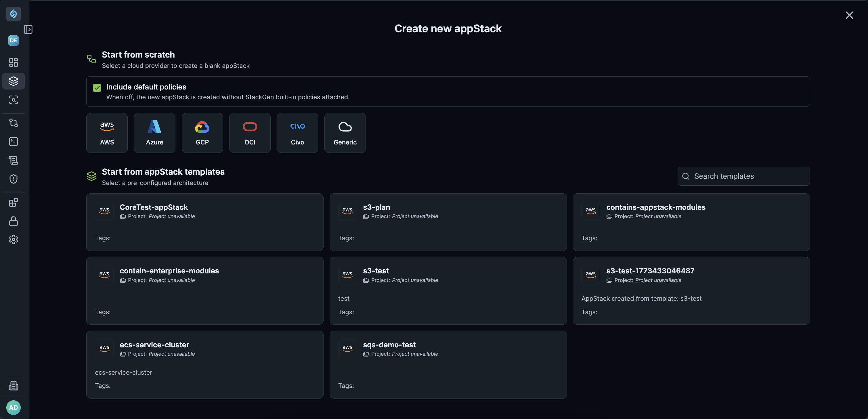
Task: Click AWS logo on CoreTest-appStack card
Action: [104, 211]
